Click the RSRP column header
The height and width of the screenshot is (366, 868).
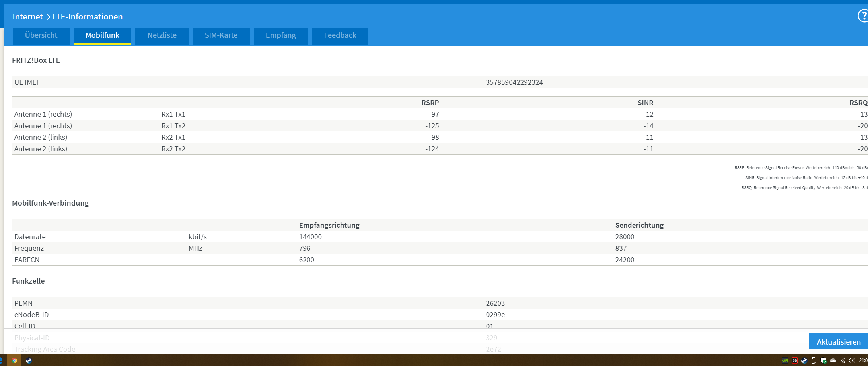tap(430, 103)
